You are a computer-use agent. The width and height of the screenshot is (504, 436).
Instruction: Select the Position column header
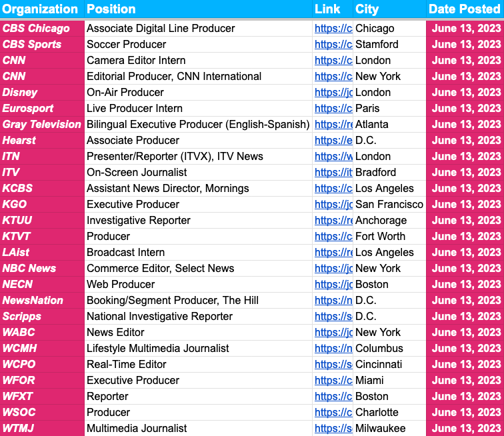[x=111, y=9]
